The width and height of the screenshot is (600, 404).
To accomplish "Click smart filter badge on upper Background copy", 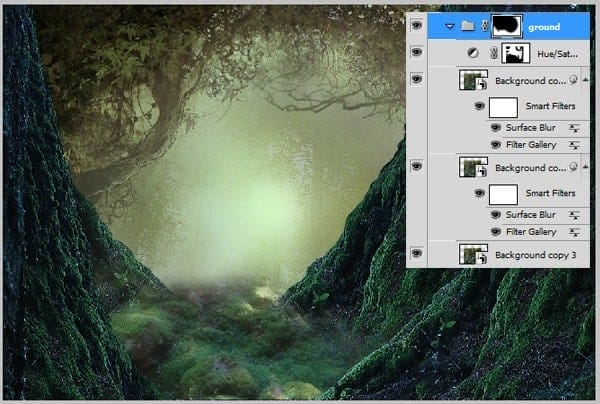I will [573, 80].
